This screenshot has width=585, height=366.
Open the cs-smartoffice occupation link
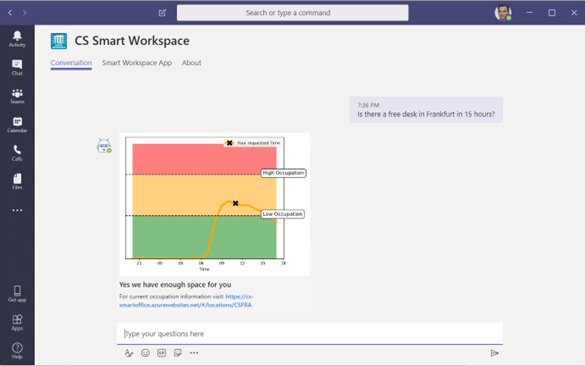click(x=186, y=301)
